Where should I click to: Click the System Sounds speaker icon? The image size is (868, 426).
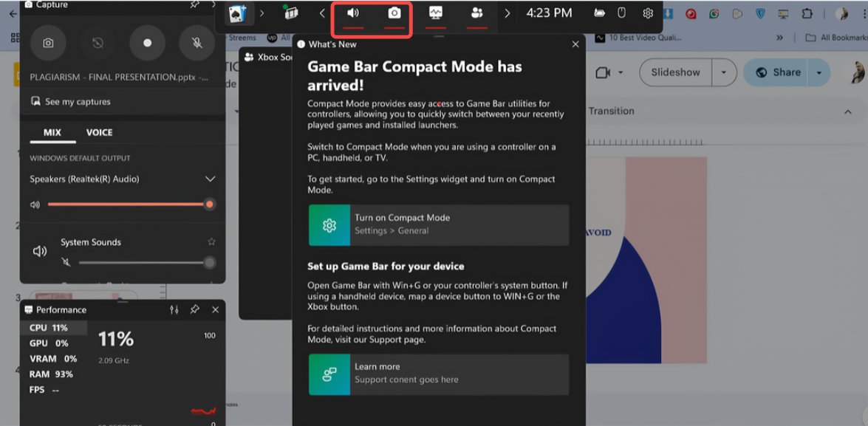click(x=40, y=252)
